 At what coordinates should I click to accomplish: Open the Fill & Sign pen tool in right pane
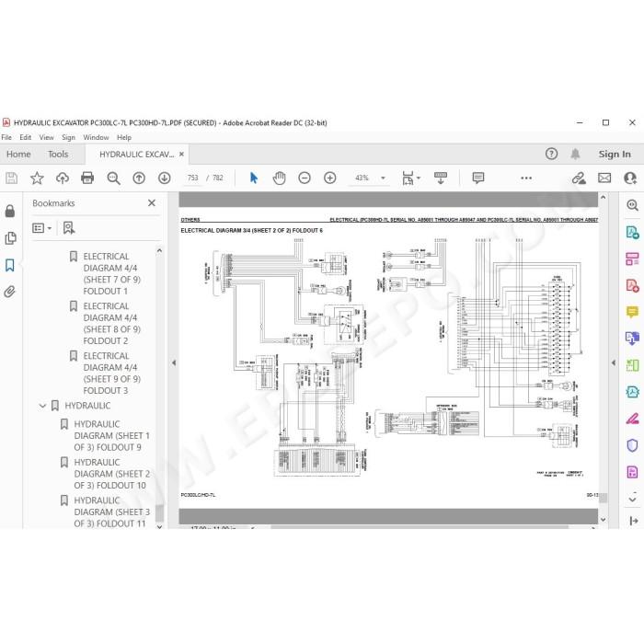pyautogui.click(x=633, y=419)
